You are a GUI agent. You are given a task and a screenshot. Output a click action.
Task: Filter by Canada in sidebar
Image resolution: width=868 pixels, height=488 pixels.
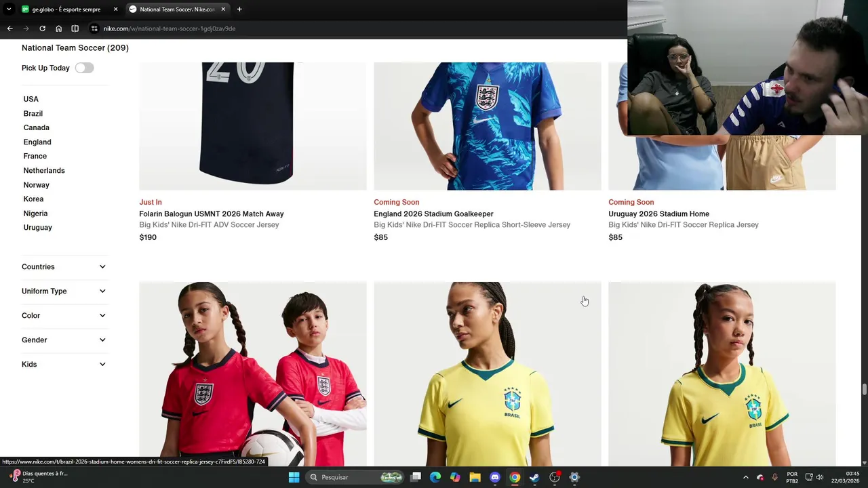(37, 127)
